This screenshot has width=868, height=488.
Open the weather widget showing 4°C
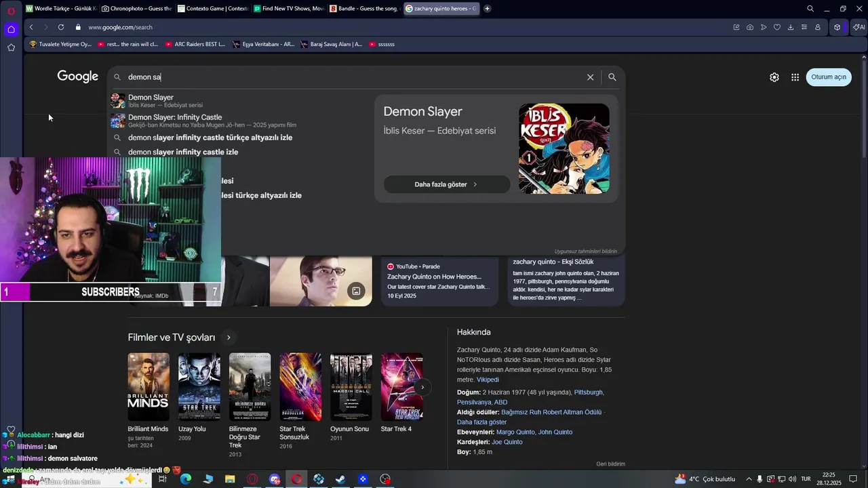click(705, 479)
